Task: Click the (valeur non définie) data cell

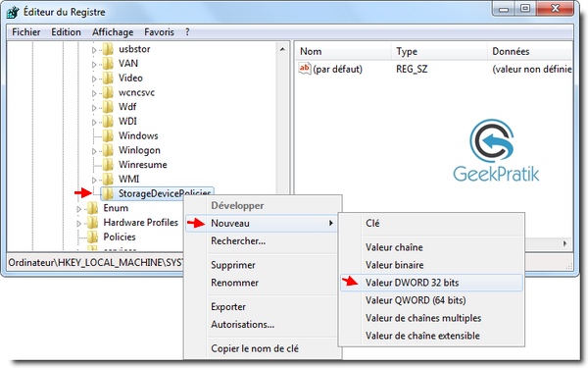Action: 532,69
